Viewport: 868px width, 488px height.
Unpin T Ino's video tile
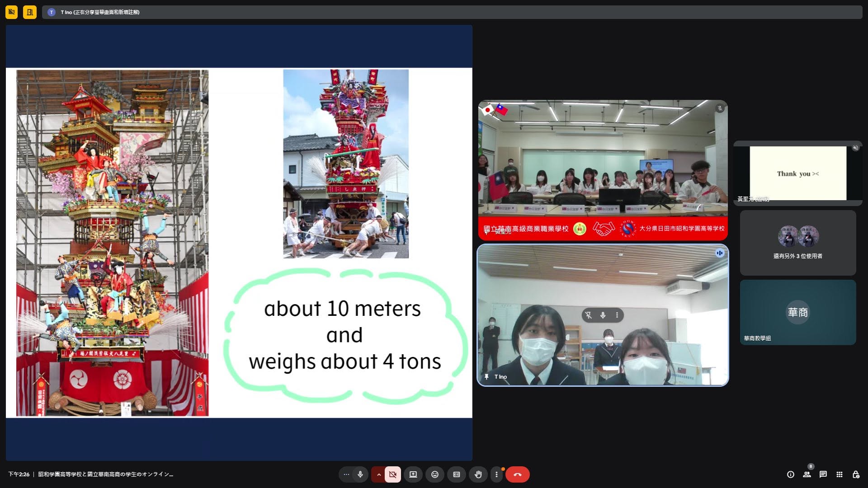[589, 315]
